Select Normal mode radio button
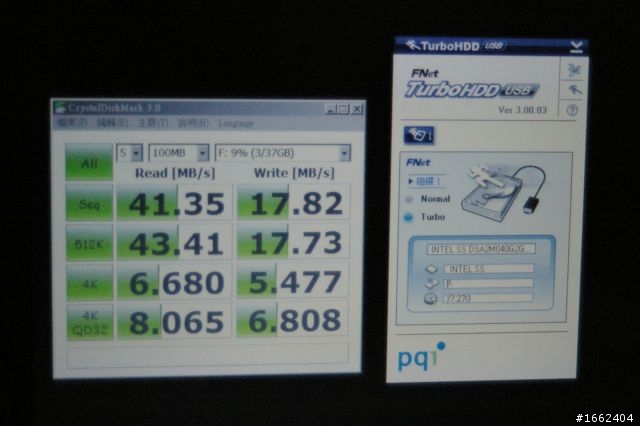The width and height of the screenshot is (640, 426). point(409,200)
